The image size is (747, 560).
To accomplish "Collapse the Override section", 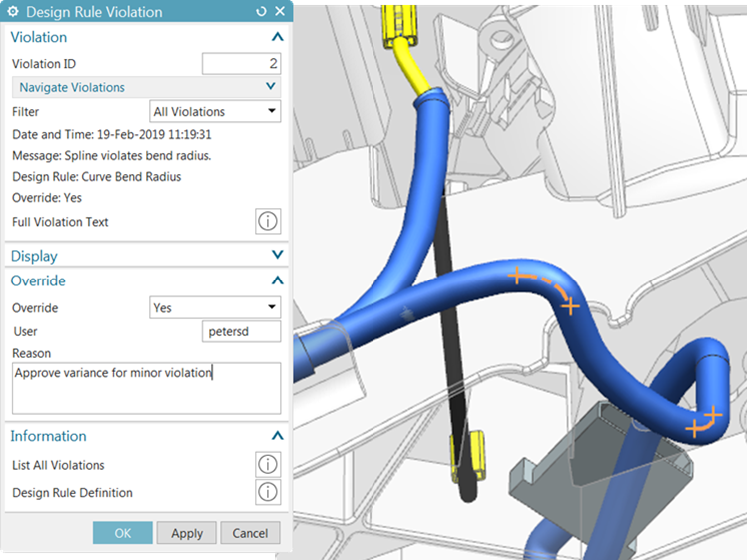I will pyautogui.click(x=277, y=280).
